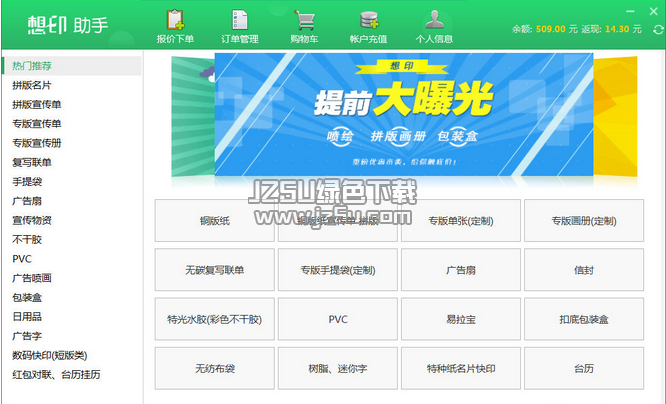Select 热门推荐 in the sidebar
666x404 pixels.
click(x=71, y=66)
